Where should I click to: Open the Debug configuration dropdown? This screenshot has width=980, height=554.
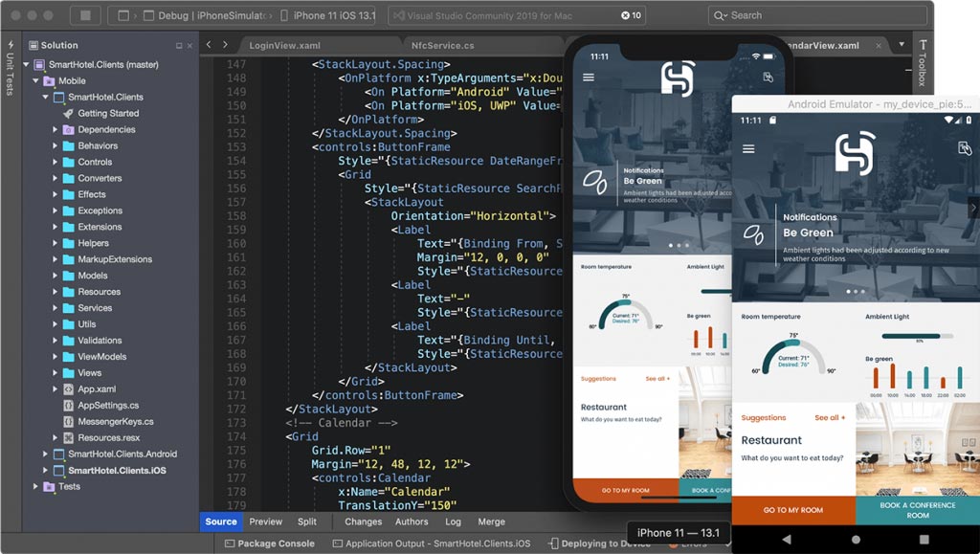click(x=207, y=15)
